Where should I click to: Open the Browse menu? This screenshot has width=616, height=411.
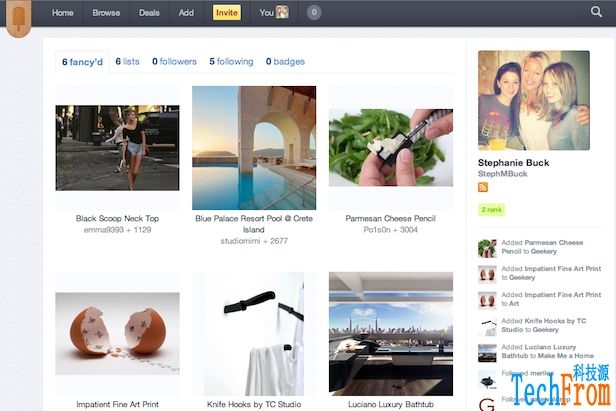[106, 13]
